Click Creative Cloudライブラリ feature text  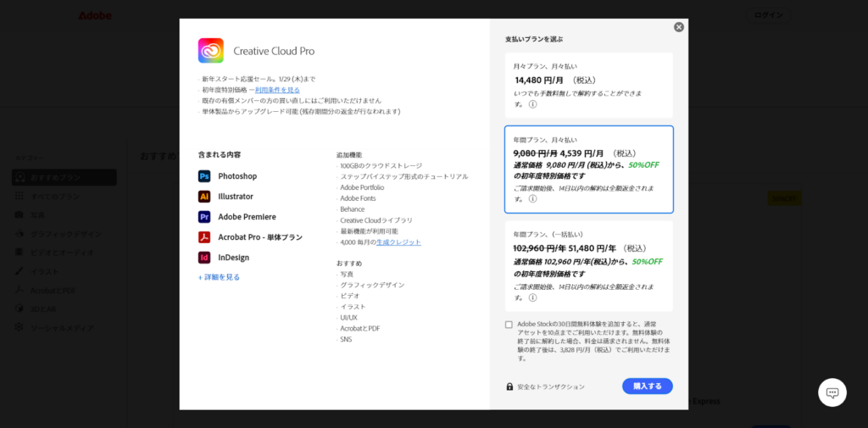click(x=376, y=220)
